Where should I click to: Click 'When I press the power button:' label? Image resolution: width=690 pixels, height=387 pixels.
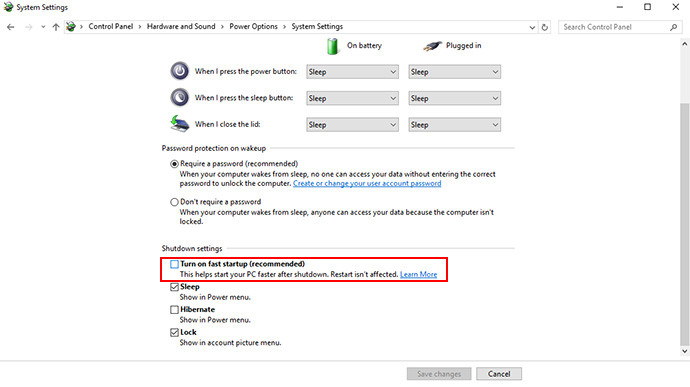pos(246,71)
